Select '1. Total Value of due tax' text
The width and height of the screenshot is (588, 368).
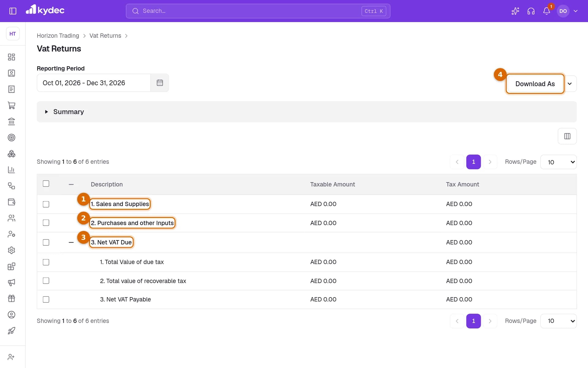(x=132, y=262)
